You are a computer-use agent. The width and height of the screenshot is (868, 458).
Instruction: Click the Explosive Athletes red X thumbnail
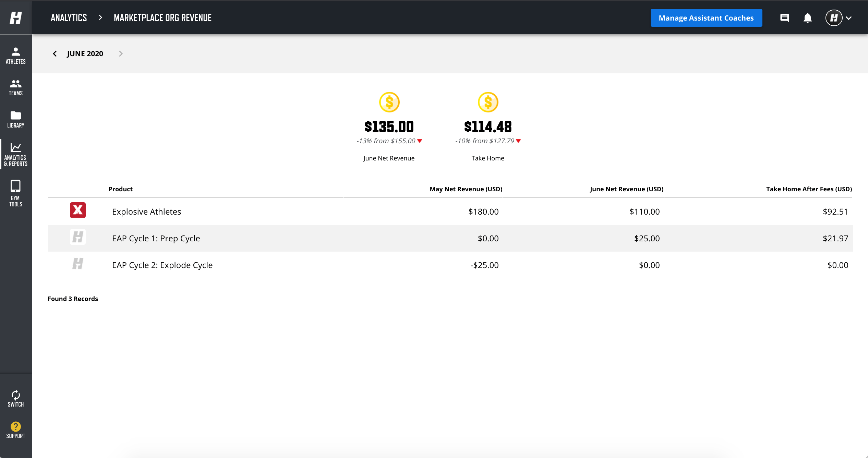tap(78, 210)
